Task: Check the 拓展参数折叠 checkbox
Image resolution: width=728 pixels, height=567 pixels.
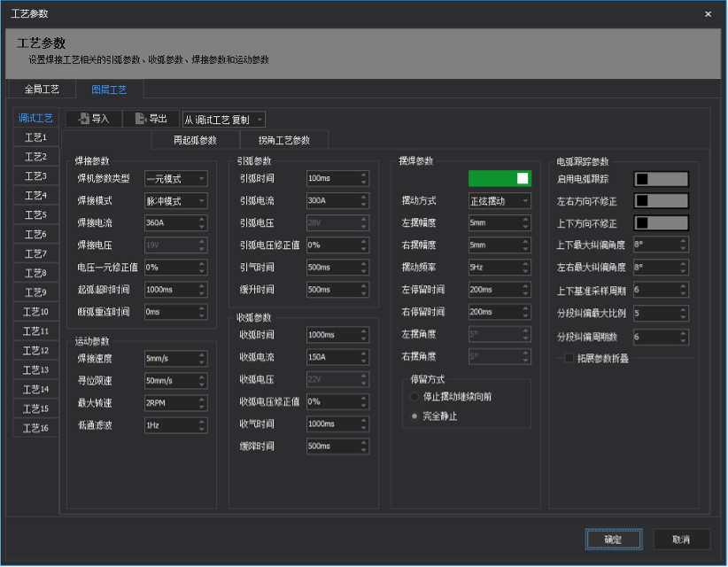Action: pyautogui.click(x=569, y=358)
